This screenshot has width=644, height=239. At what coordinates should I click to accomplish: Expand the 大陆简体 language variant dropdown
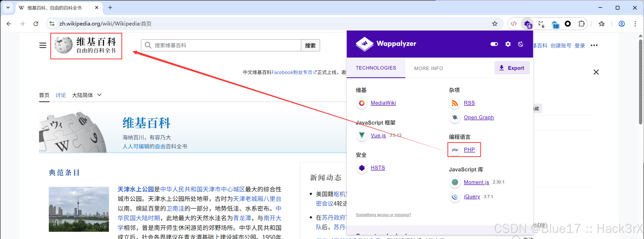tap(87, 95)
